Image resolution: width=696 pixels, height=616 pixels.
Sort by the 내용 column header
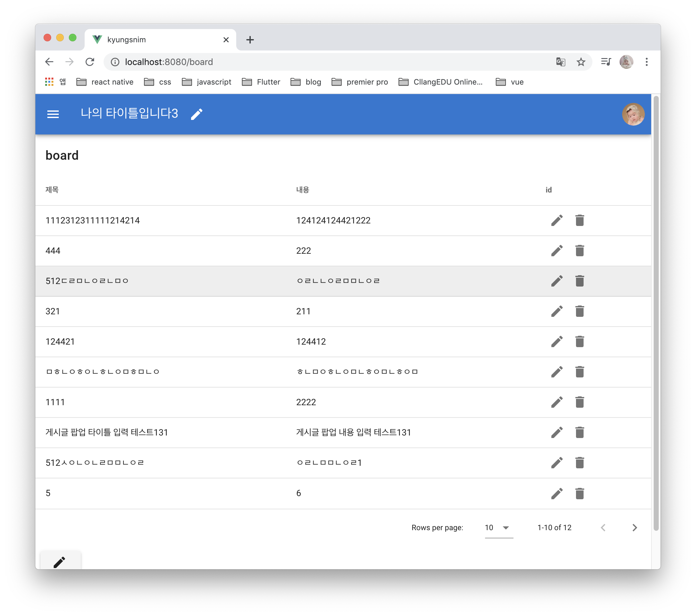(x=303, y=190)
